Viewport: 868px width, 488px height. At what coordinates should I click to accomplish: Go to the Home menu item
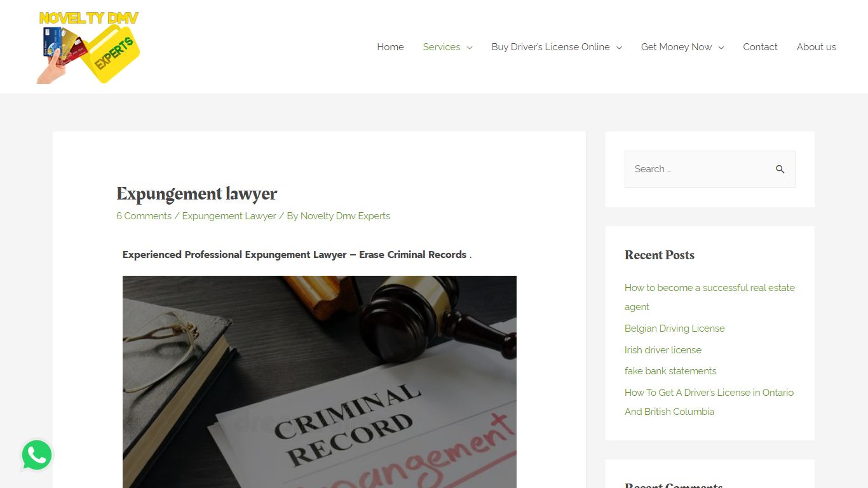tap(390, 47)
